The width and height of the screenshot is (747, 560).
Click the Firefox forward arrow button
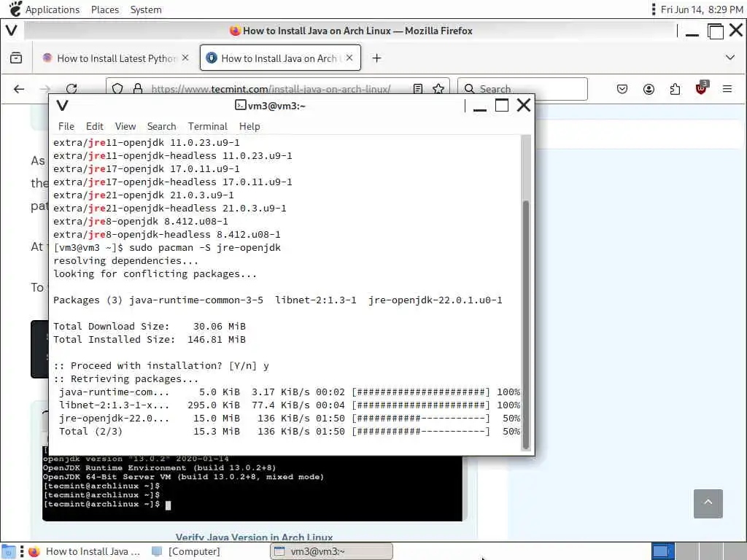pos(44,89)
